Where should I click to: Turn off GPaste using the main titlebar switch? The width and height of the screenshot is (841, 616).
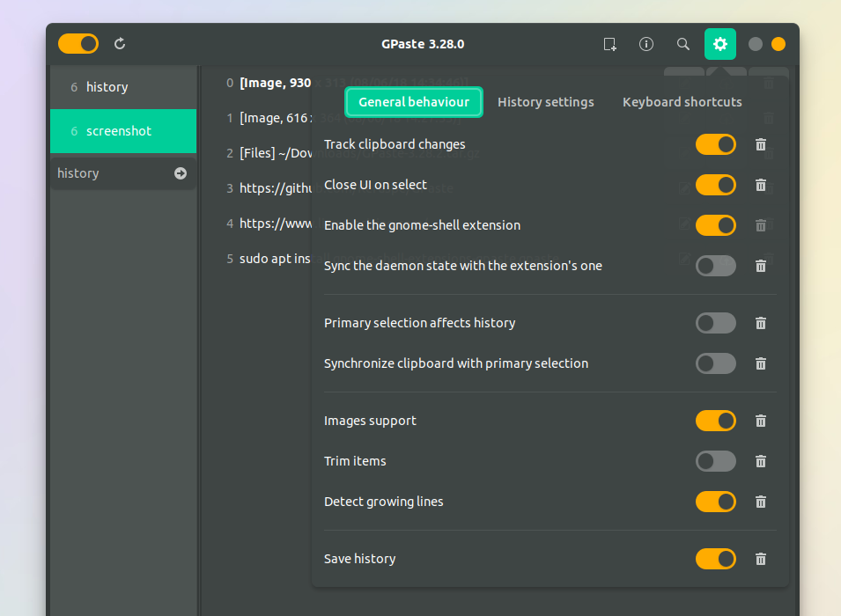(77, 43)
